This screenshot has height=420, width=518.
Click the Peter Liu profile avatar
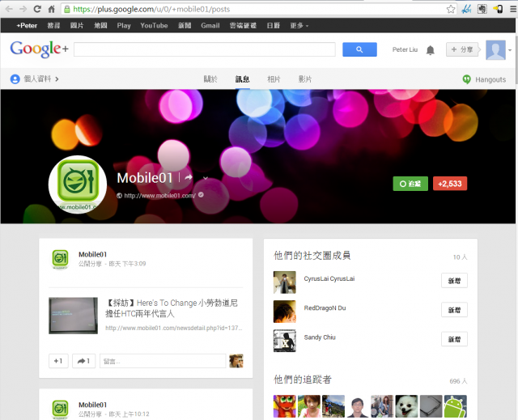[x=495, y=50]
